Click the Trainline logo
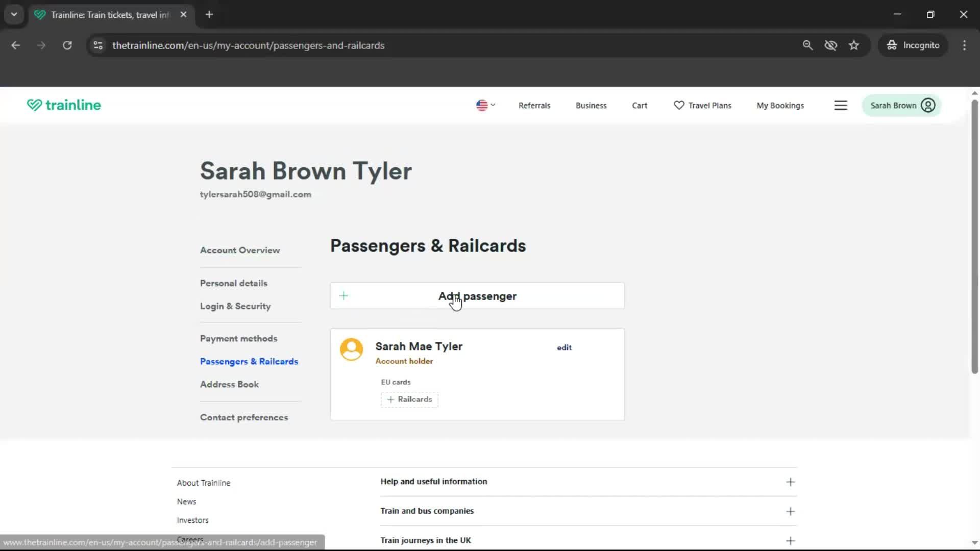Screen dimensions: 980x551 point(63,105)
